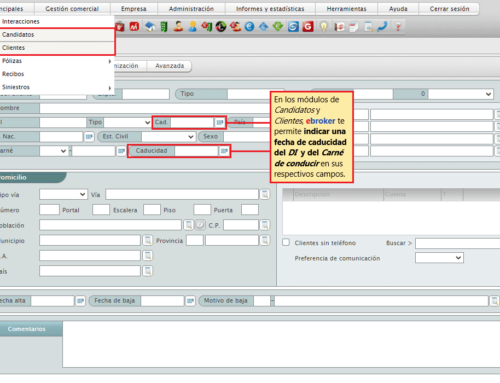Click the Descripción column header
This screenshot has width=500, height=383.
pos(338,194)
